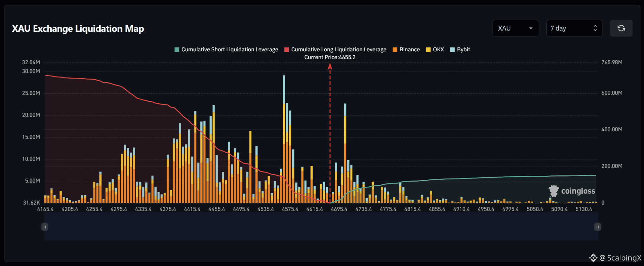Click the 4855.4 price axis label
644x266 pixels.
(x=437, y=209)
